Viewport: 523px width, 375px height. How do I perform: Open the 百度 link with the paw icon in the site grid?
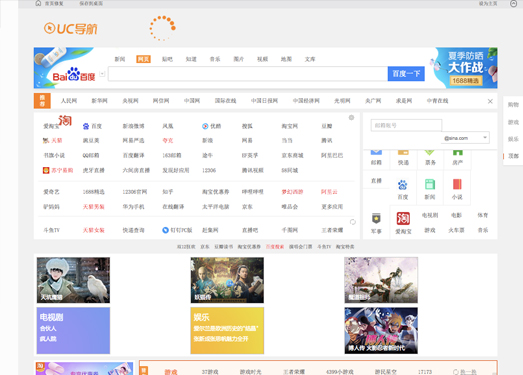92,126
